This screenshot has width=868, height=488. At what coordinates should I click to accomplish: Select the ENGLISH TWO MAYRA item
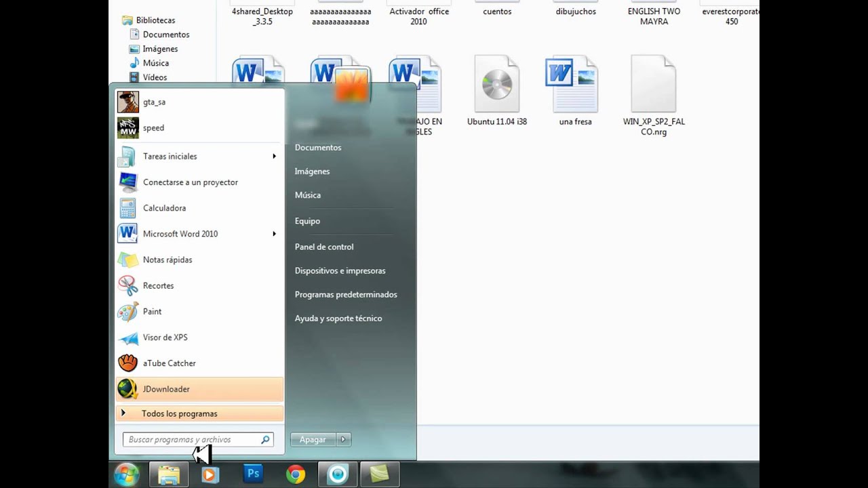pos(654,16)
